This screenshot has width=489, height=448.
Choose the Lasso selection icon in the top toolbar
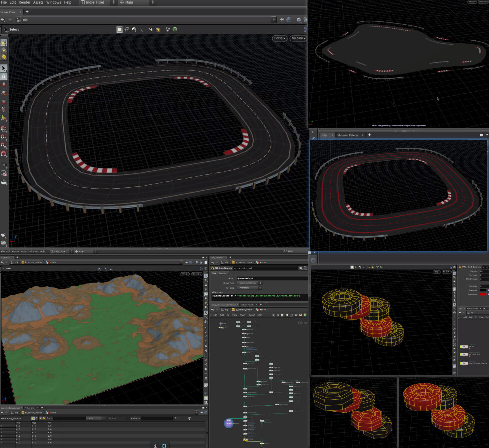(126, 29)
